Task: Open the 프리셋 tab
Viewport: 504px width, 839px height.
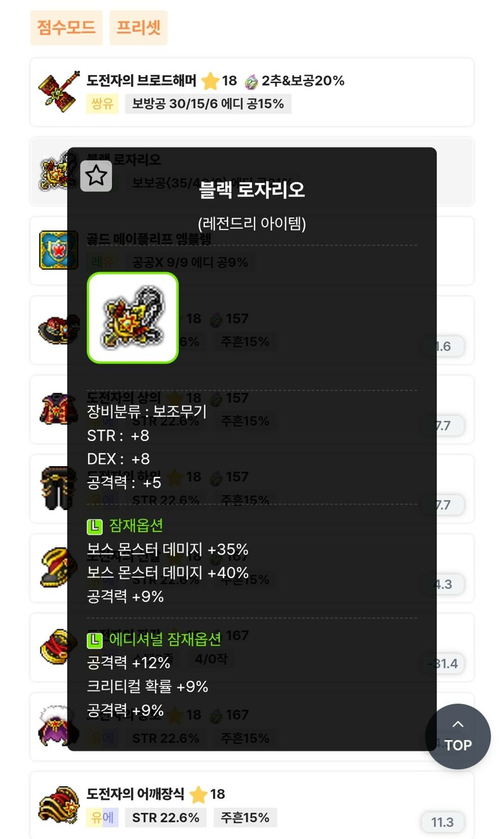Action: [139, 28]
